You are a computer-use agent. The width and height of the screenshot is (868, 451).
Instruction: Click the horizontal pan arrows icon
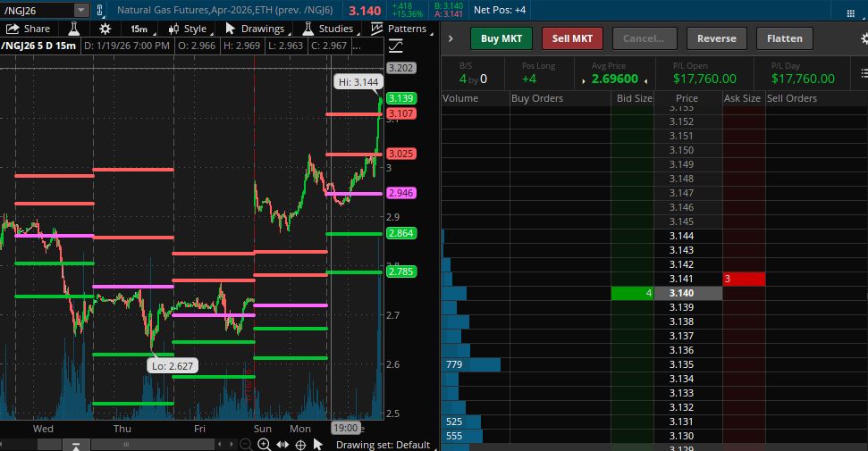coord(282,444)
